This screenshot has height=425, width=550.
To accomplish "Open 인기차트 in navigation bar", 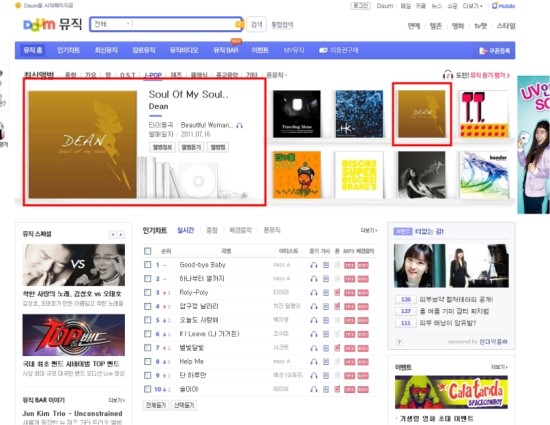I will (x=68, y=50).
